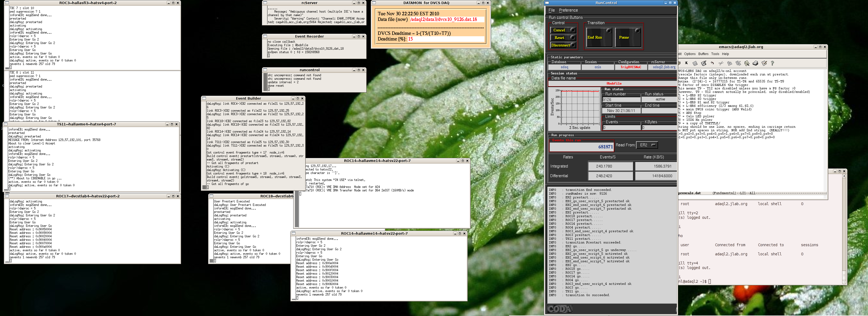Image resolution: width=868 pixels, height=316 pixels.
Task: Open the Read From ER2 dropdown
Action: tap(646, 145)
